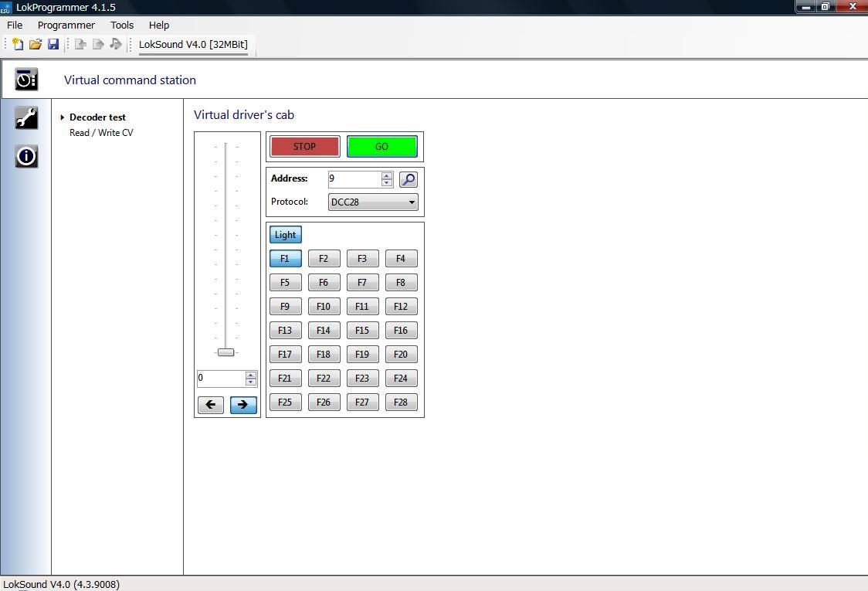The image size is (868, 591).
Task: Toggle function F18
Action: click(x=324, y=355)
